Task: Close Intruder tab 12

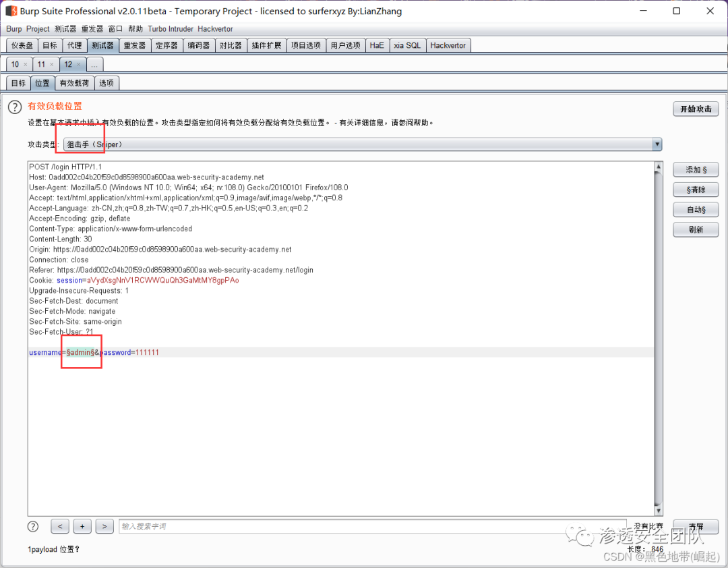Action: pyautogui.click(x=78, y=65)
